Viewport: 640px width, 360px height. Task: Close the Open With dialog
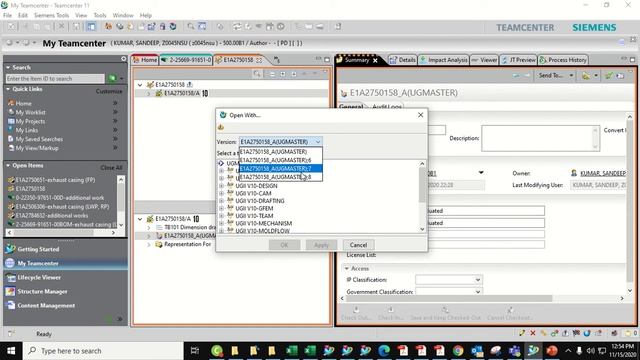coord(420,115)
